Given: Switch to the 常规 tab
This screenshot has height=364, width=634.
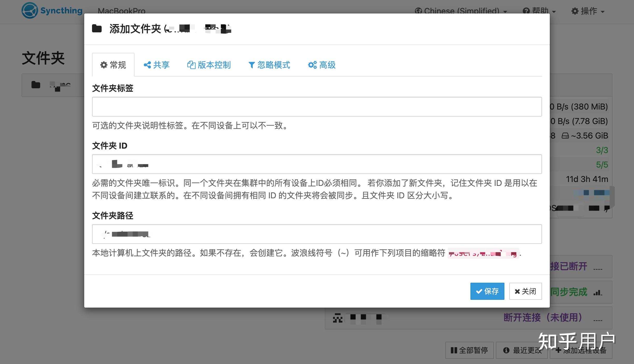Looking at the screenshot, I should tap(113, 65).
